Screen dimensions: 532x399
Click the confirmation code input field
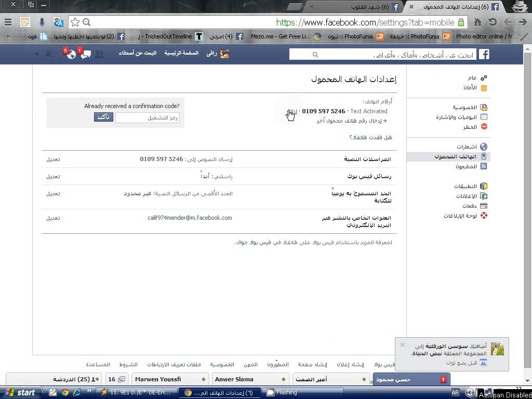(x=147, y=117)
